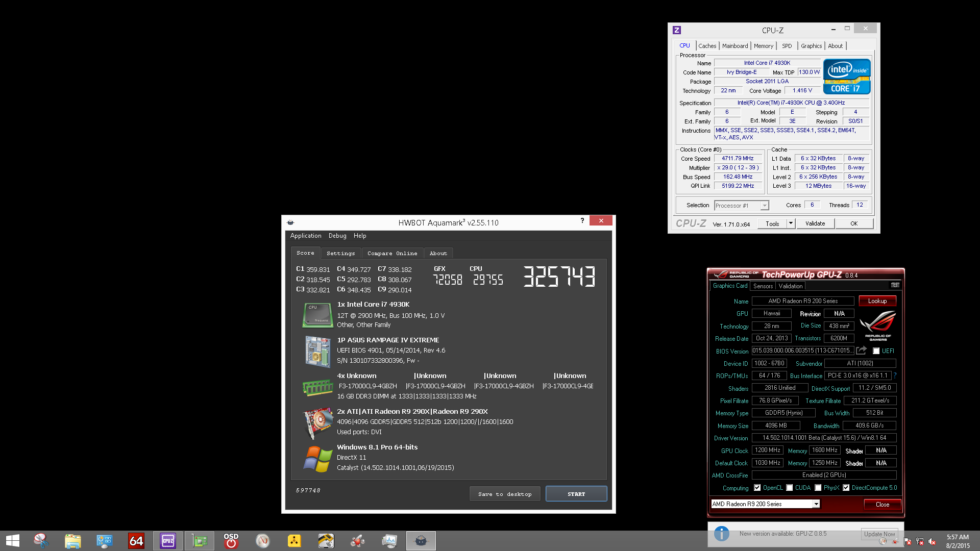Open the 46-degree temperature monitor taskbar icon
Image resolution: width=980 pixels, height=551 pixels.
(326, 541)
